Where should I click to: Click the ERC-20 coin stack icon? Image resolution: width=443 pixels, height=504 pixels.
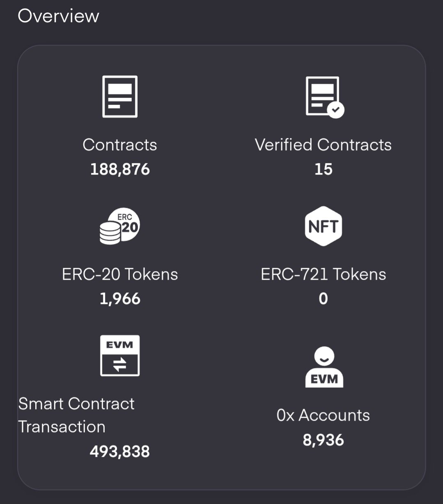[120, 226]
